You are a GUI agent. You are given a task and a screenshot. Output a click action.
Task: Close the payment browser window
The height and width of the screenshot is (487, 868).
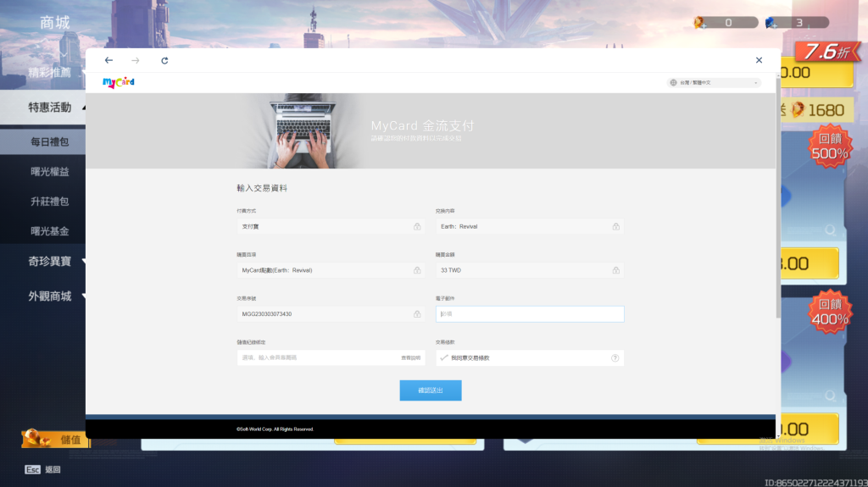tap(759, 60)
